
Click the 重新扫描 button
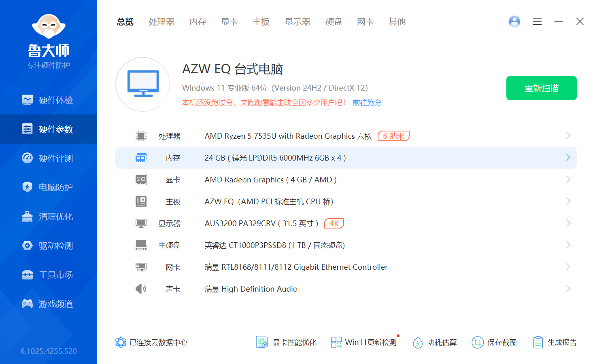[x=542, y=88]
